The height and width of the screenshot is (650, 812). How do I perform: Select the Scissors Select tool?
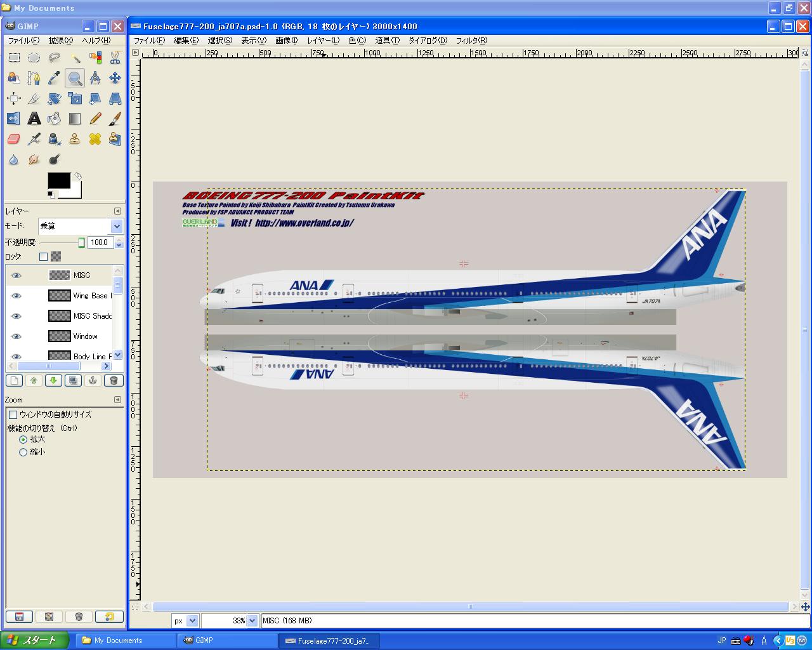tap(115, 58)
